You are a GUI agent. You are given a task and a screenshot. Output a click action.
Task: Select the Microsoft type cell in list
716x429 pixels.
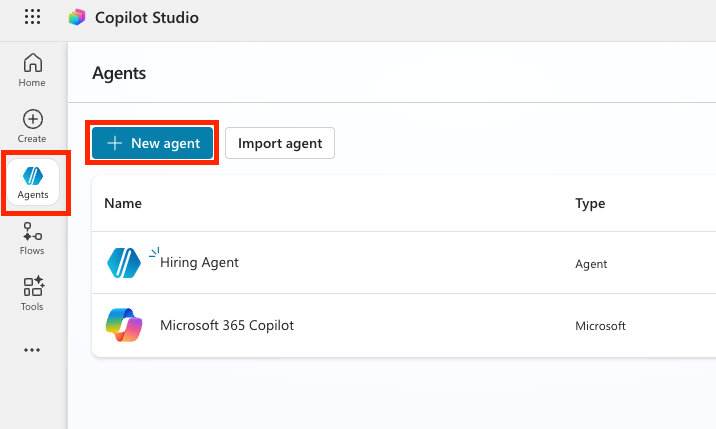(600, 326)
